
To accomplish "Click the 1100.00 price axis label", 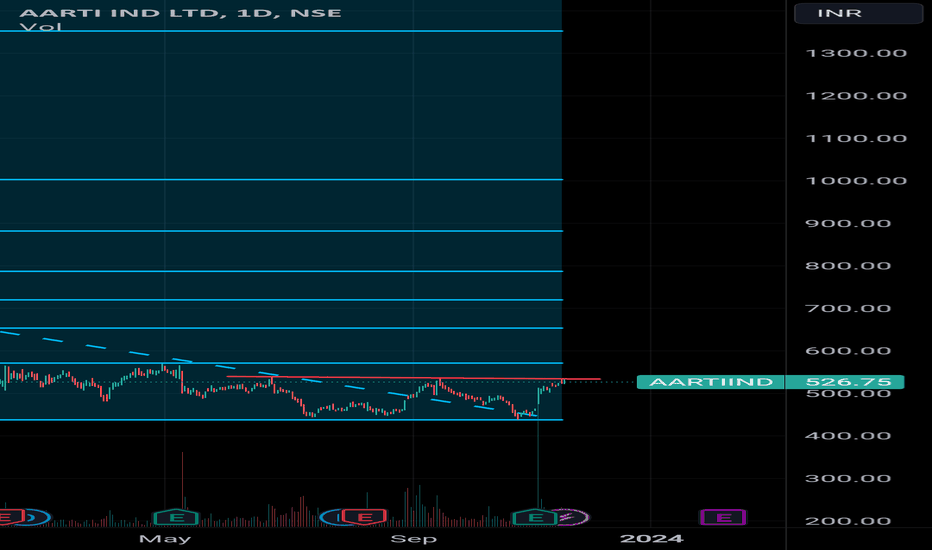I will tap(856, 139).
